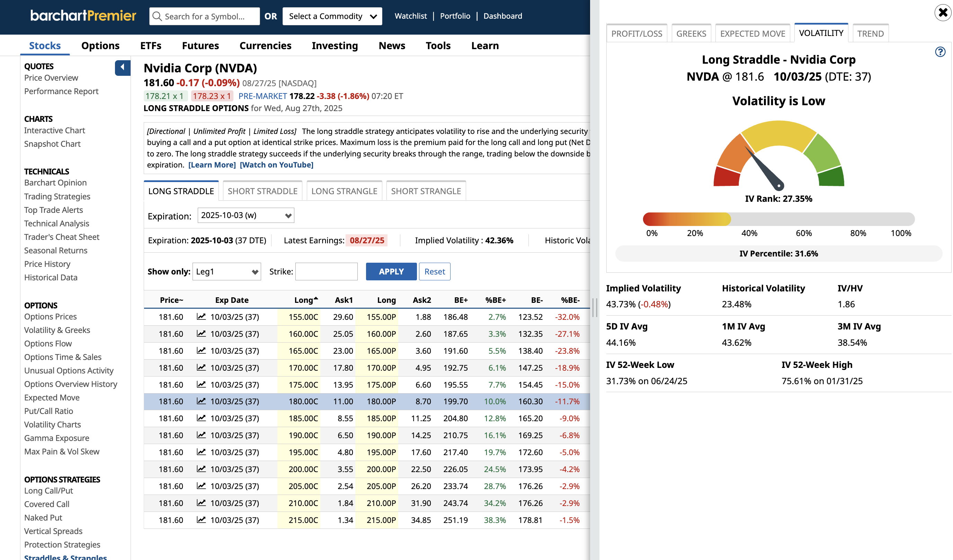Sort by the %BE+ column header
This screenshot has width=953, height=560.
tap(496, 300)
